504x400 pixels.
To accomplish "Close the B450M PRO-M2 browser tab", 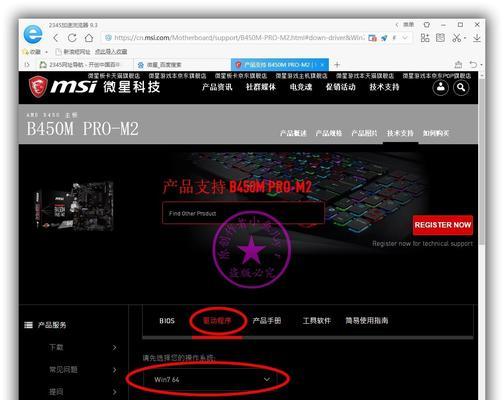I will point(322,65).
